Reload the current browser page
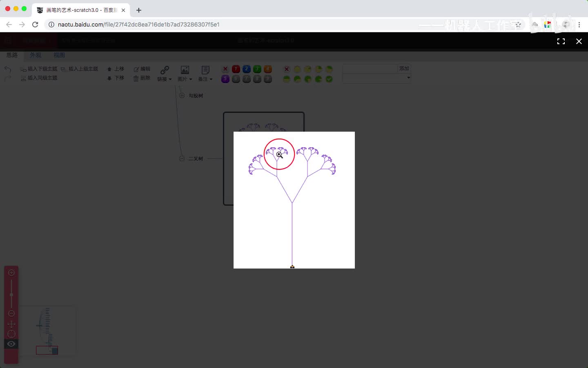 pyautogui.click(x=35, y=25)
